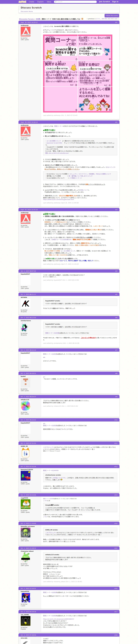
Task: Go to page 2 of the topic
Action: click(x=97, y=19)
